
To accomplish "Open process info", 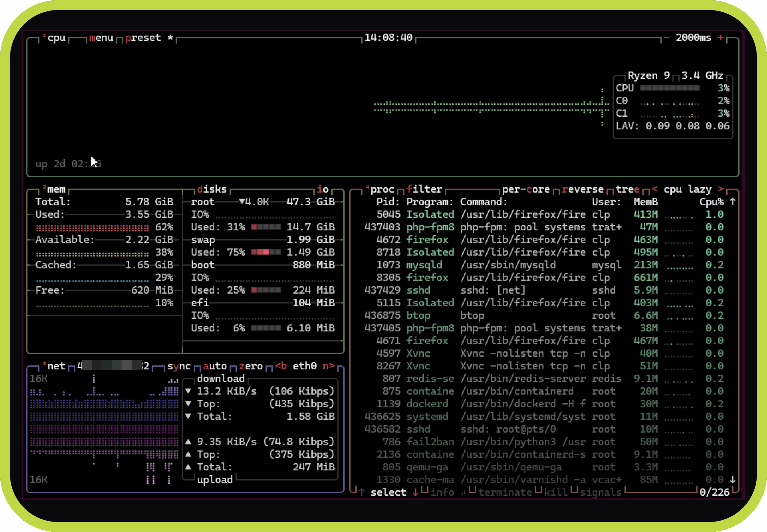I will (x=442, y=492).
